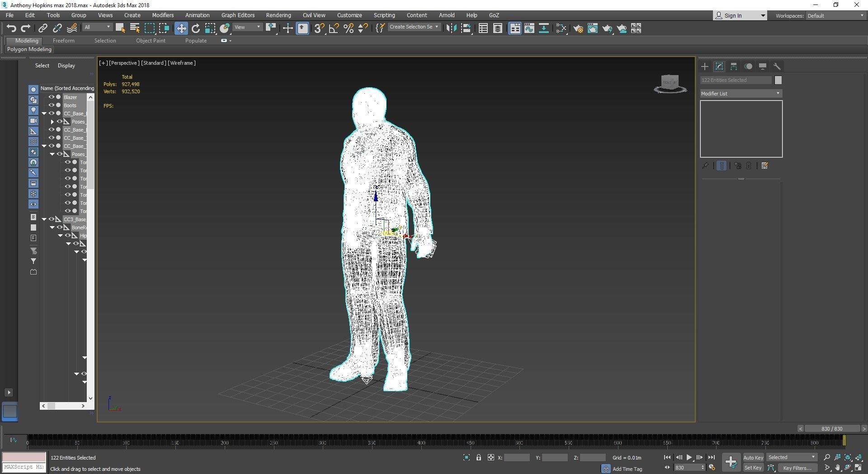This screenshot has width=868, height=474.
Task: Open Render Setup teapot icon
Action: (578, 28)
